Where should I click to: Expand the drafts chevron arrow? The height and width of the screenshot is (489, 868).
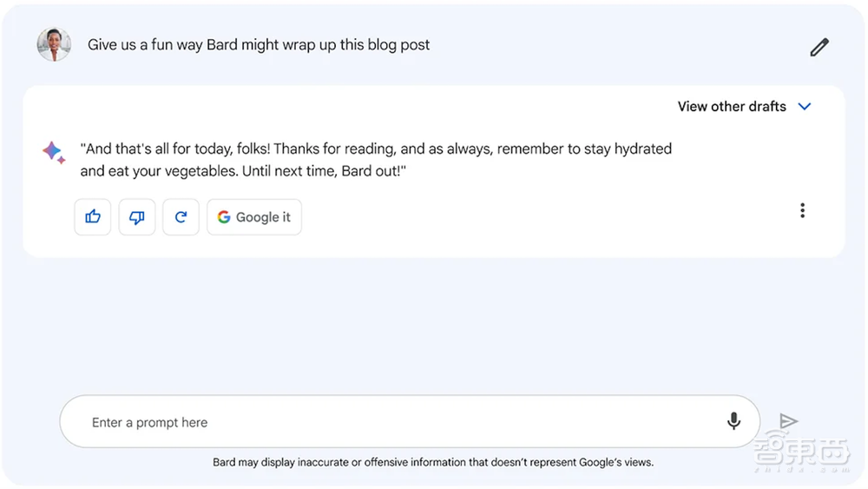click(x=805, y=107)
